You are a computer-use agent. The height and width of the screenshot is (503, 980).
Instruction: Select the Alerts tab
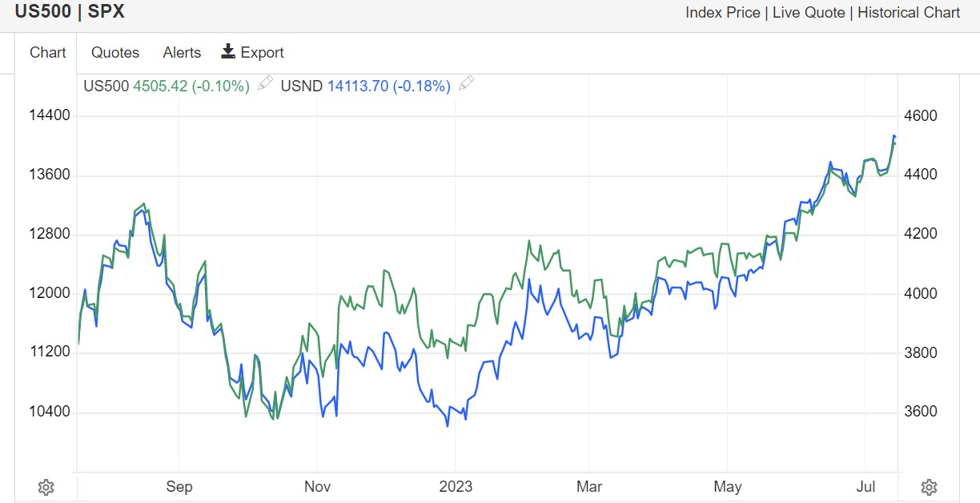point(182,53)
